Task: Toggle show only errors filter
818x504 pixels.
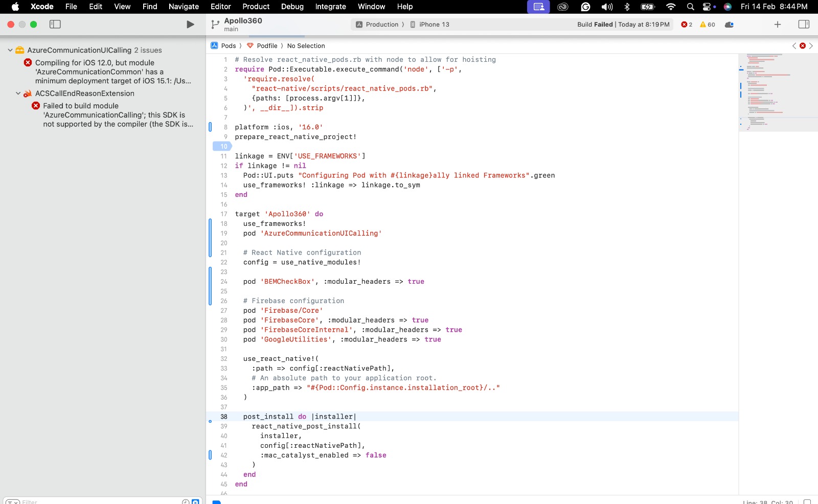Action: (195, 502)
